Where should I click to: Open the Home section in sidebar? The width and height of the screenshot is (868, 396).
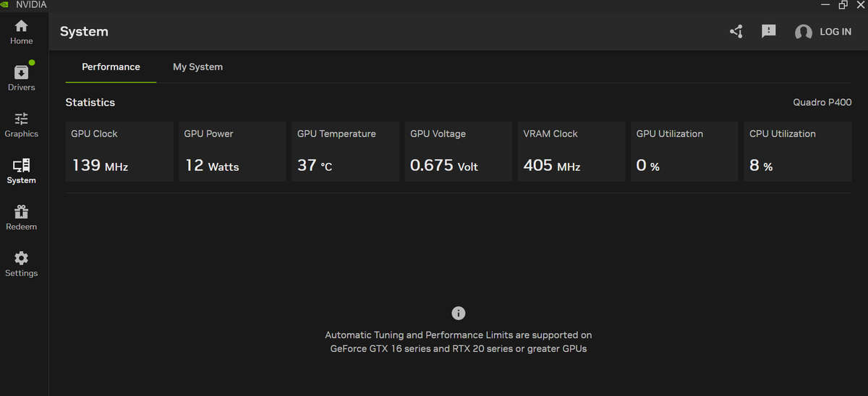click(x=21, y=32)
